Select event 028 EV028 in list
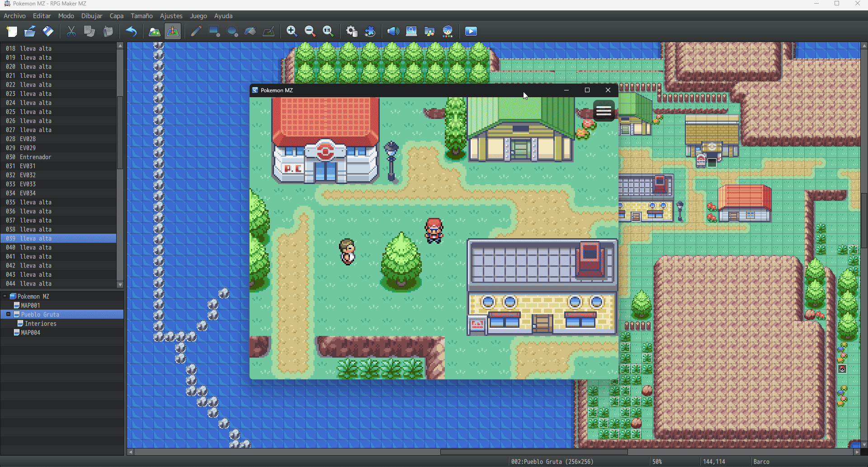Image resolution: width=868 pixels, height=467 pixels. tap(58, 139)
